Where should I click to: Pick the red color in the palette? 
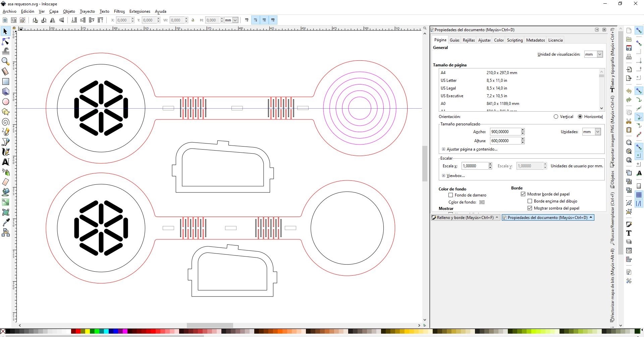78,332
